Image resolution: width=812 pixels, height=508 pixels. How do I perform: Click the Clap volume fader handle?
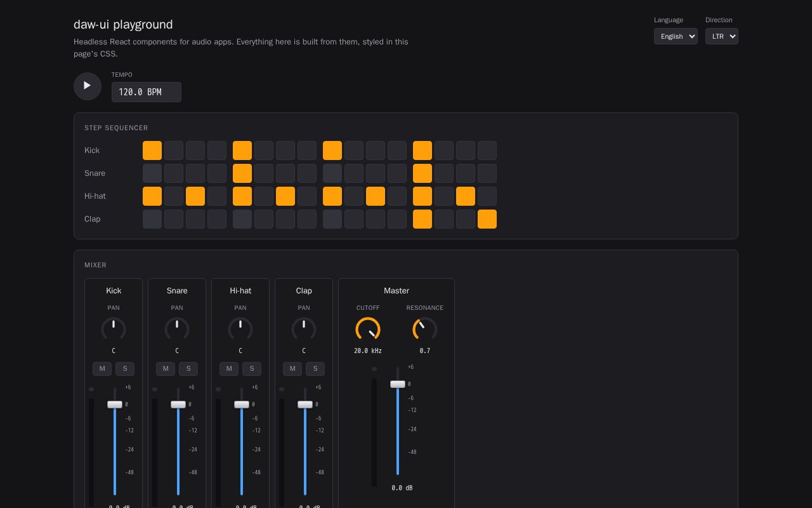tap(305, 404)
